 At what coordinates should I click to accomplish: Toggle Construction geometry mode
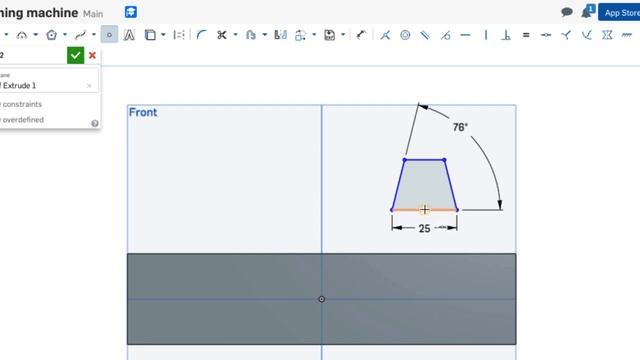[x=179, y=35]
